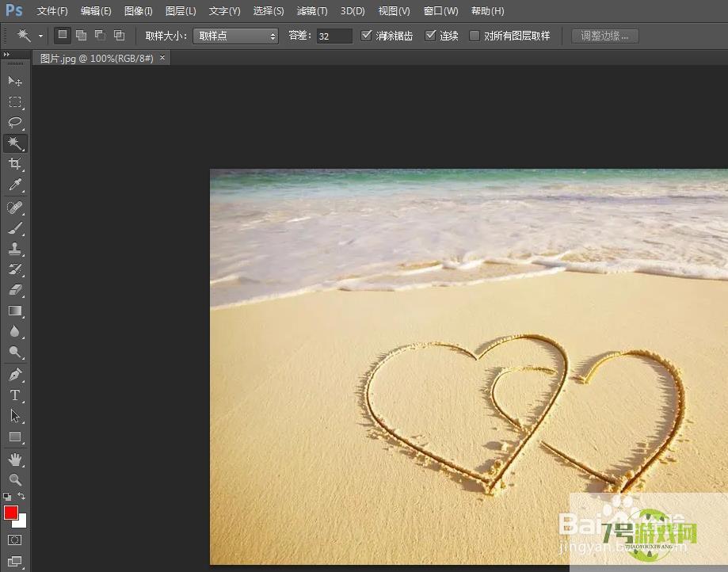Open the 视图(V) menu
728x572 pixels.
pos(394,10)
